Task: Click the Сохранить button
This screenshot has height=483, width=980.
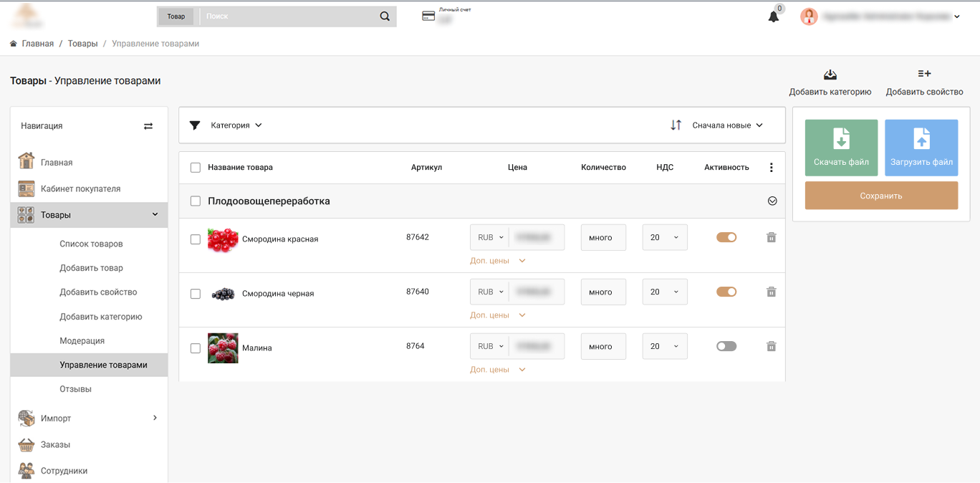Action: [880, 196]
